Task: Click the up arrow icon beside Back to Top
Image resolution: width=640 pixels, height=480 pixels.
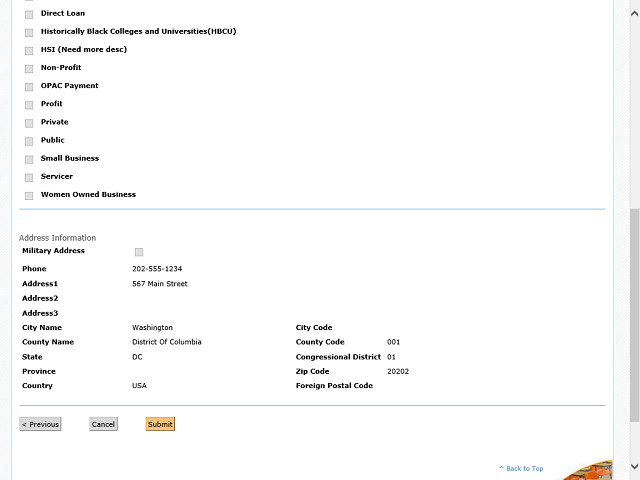Action: point(501,468)
